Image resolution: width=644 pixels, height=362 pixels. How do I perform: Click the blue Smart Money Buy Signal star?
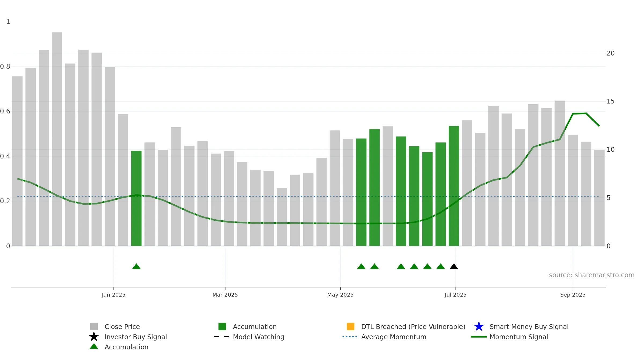(479, 327)
